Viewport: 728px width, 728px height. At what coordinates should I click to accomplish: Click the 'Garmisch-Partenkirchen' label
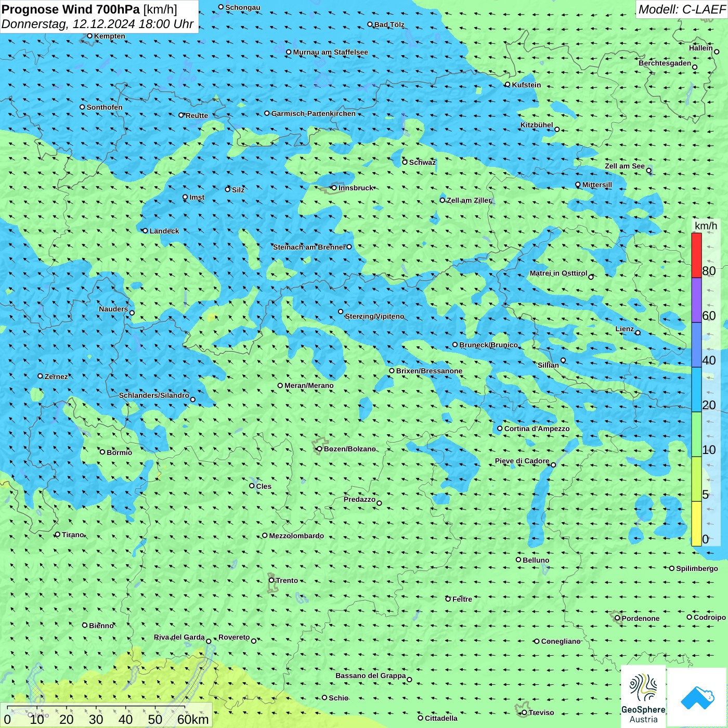(x=314, y=113)
